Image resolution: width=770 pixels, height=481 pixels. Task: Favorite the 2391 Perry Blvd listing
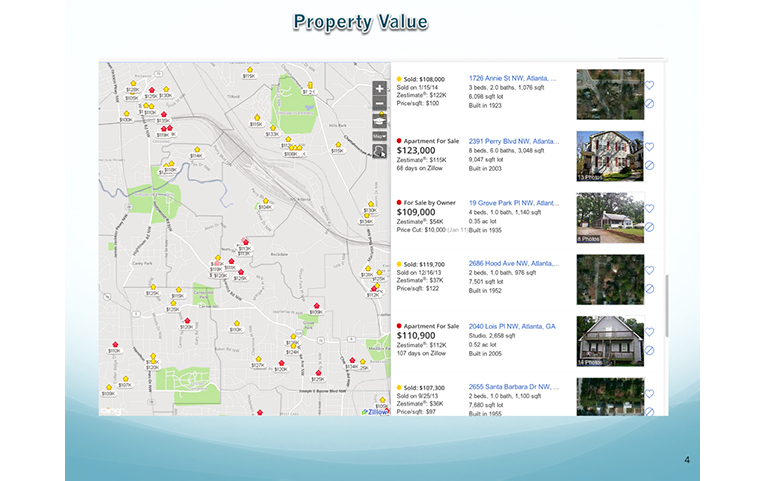point(650,147)
